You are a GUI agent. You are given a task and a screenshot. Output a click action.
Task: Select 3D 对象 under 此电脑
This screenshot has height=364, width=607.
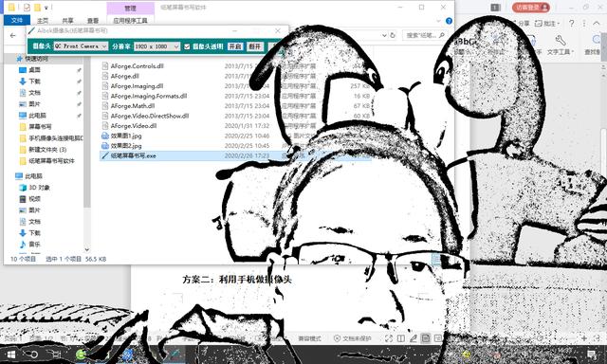tap(39, 188)
